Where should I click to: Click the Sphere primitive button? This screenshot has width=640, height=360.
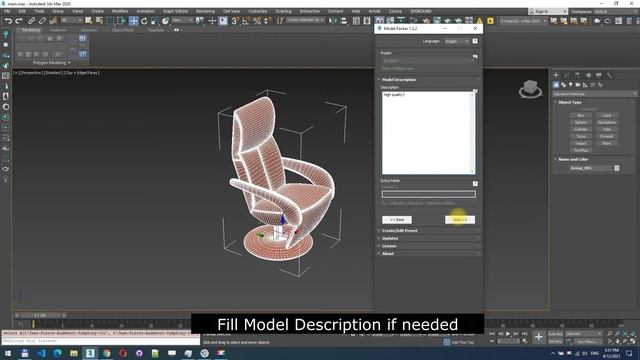click(x=581, y=122)
